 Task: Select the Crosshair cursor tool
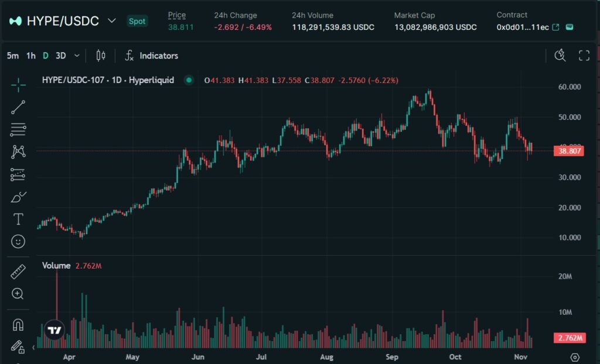[18, 85]
